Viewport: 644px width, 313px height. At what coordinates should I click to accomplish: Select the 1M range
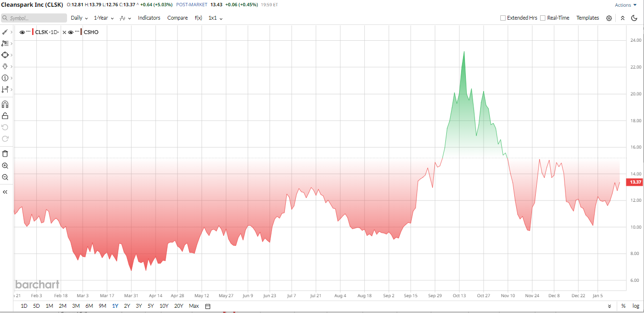pyautogui.click(x=49, y=306)
